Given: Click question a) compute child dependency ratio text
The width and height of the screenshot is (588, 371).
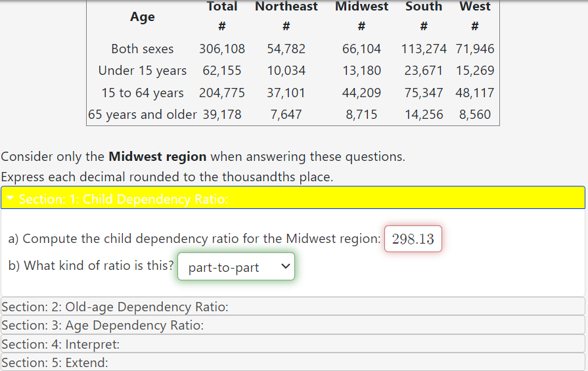Looking at the screenshot, I should (x=194, y=238).
